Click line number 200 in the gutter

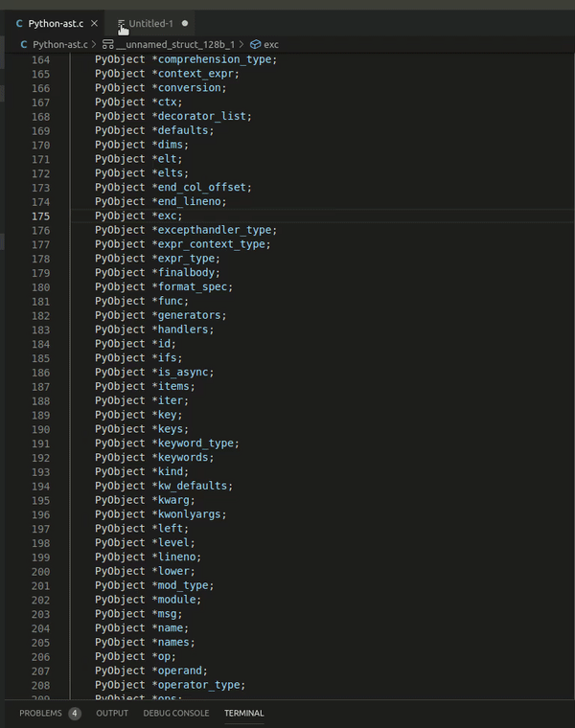tap(40, 572)
